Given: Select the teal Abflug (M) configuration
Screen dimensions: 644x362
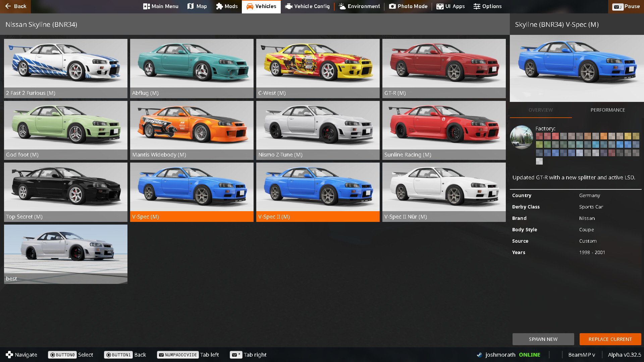Looking at the screenshot, I should point(192,68).
